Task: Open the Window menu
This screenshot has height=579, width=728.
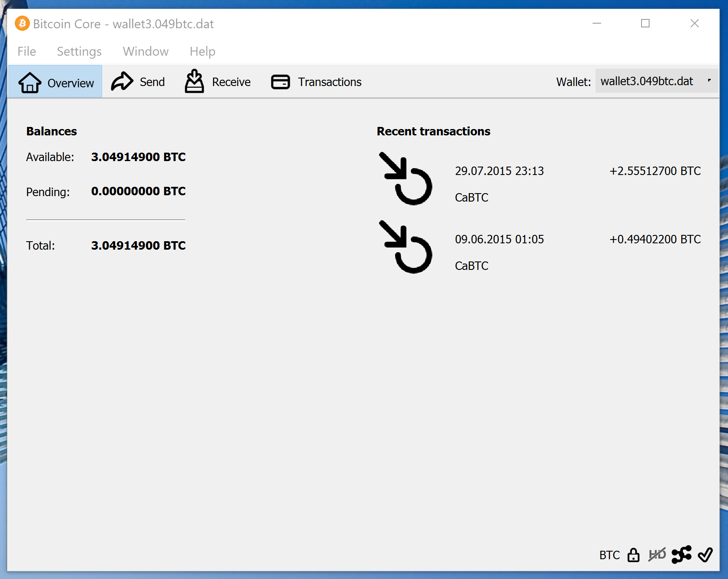Action: pos(146,51)
